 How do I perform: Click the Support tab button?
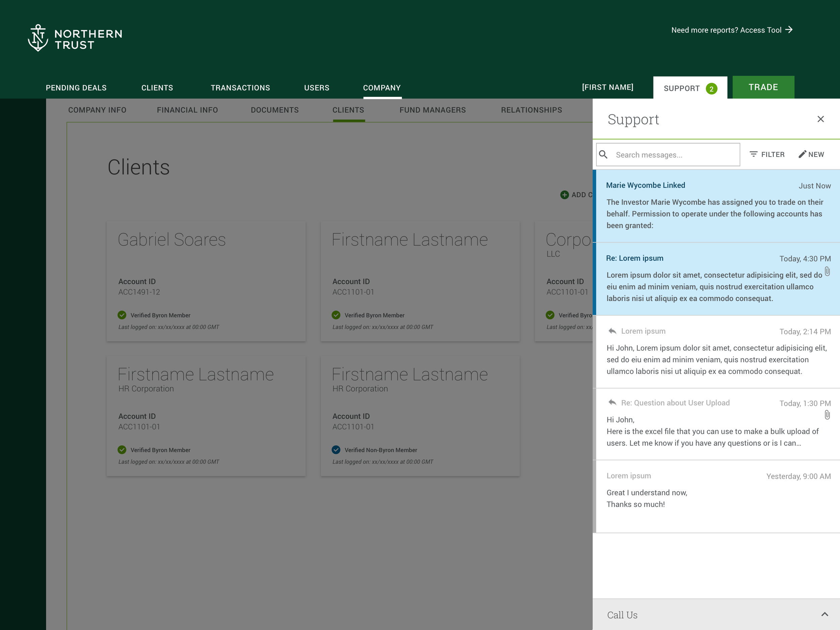690,88
